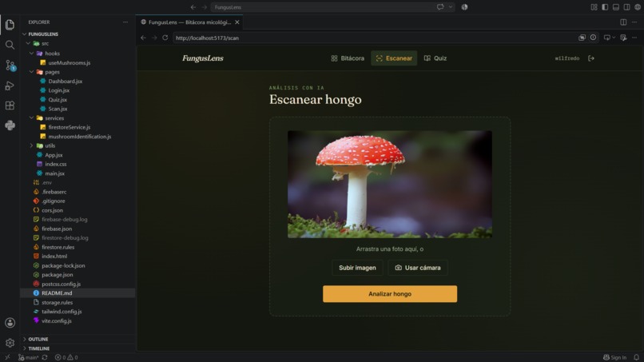Open Run and Debug view

click(10, 86)
